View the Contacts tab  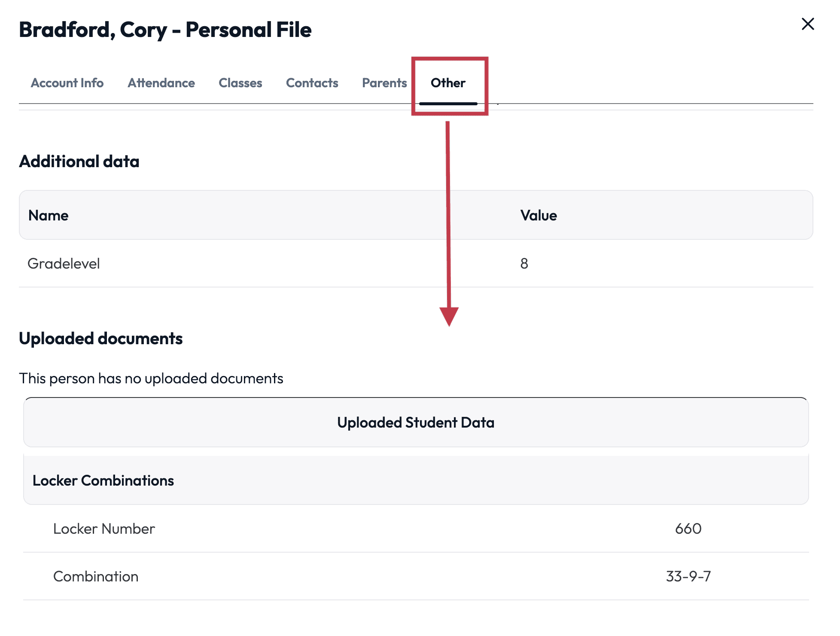click(312, 83)
